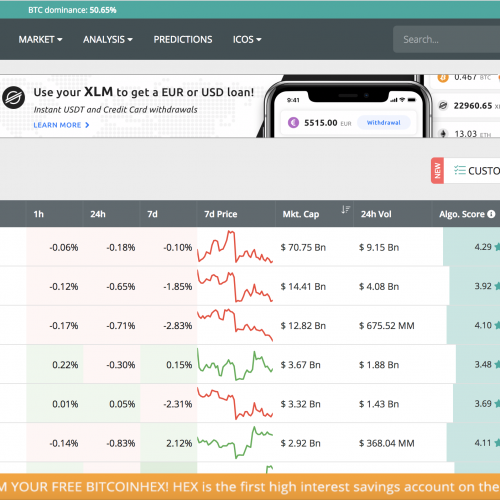The image size is (500, 500).
Task: Click the info icon next to Algo. Score
Action: [x=491, y=214]
